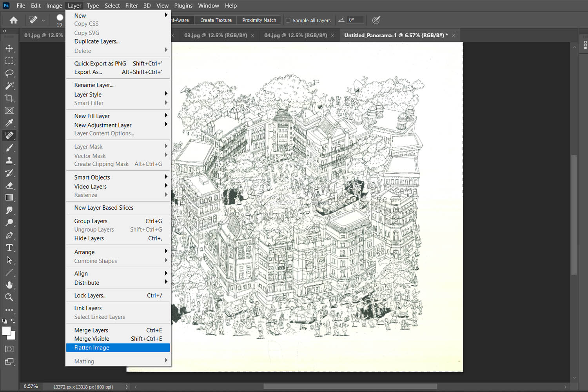Switch to the 03.jpg tab
The width and height of the screenshot is (588, 392).
point(216,35)
